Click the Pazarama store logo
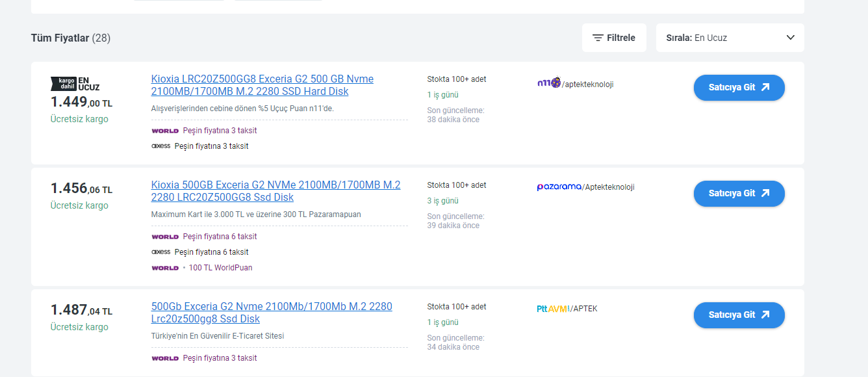The width and height of the screenshot is (868, 377). [559, 187]
